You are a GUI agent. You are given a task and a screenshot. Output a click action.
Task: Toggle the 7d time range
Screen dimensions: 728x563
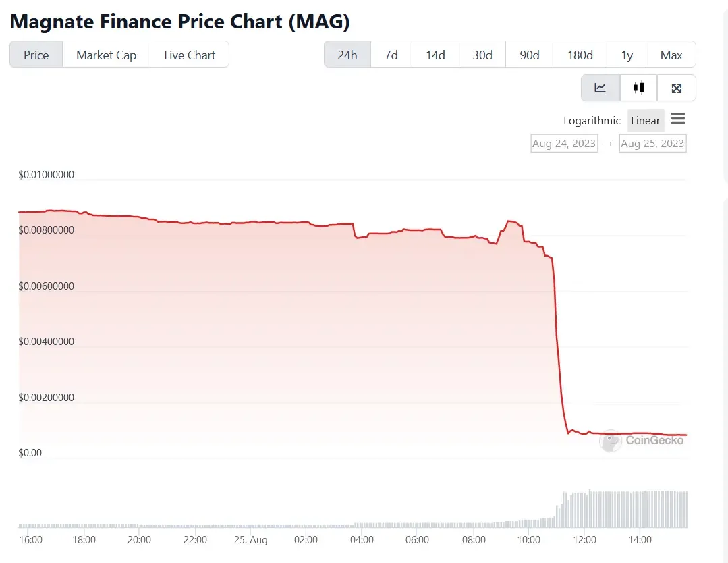point(391,55)
